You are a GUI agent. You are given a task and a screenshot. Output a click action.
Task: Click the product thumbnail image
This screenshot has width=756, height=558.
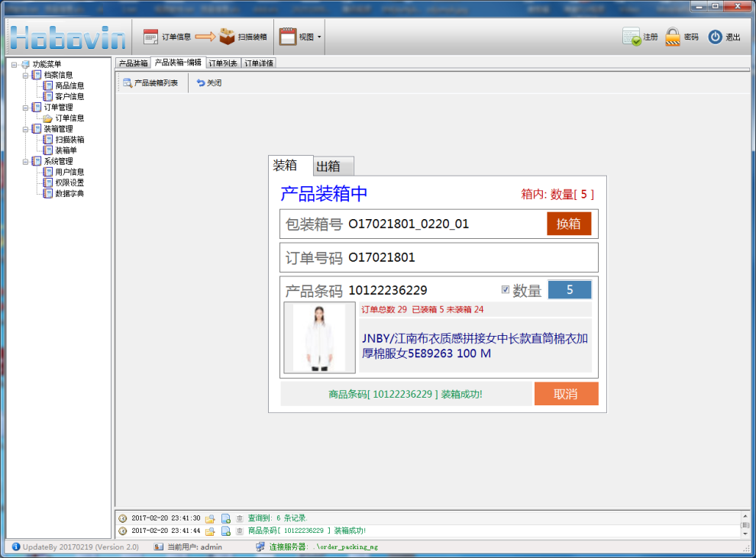[x=319, y=337]
